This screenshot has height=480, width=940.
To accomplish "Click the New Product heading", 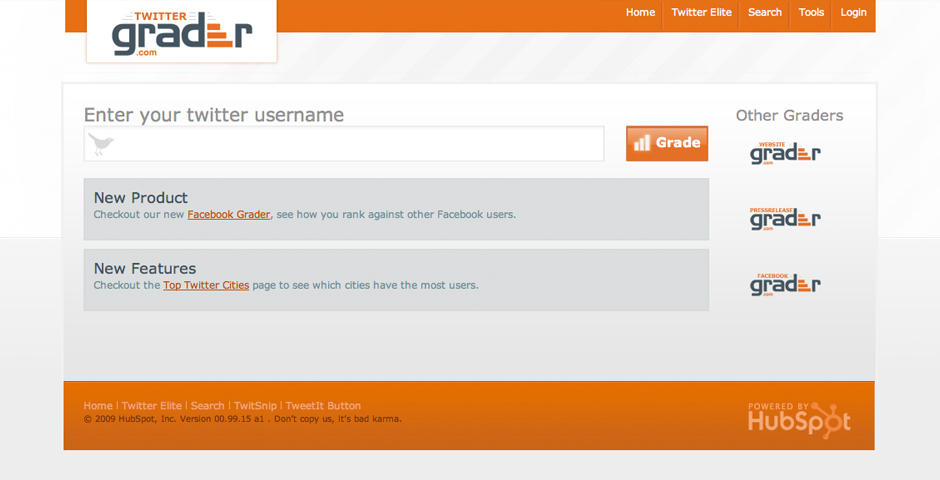I will [x=141, y=198].
